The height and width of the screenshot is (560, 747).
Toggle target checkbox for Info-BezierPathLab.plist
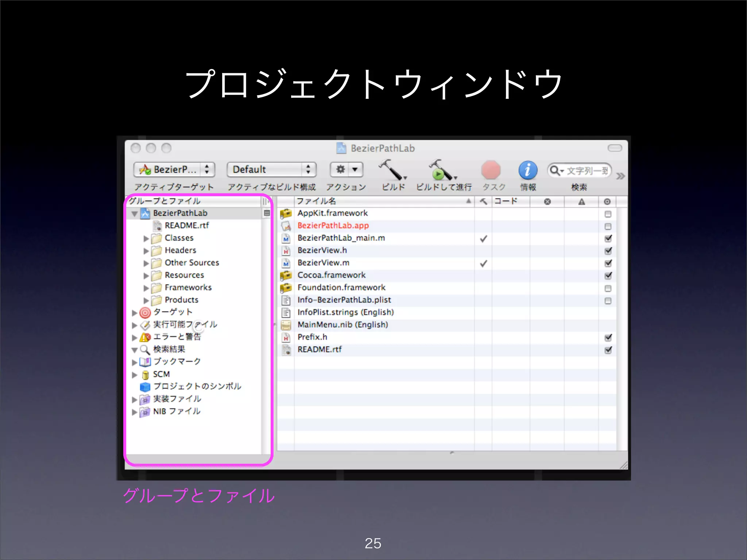pyautogui.click(x=608, y=301)
